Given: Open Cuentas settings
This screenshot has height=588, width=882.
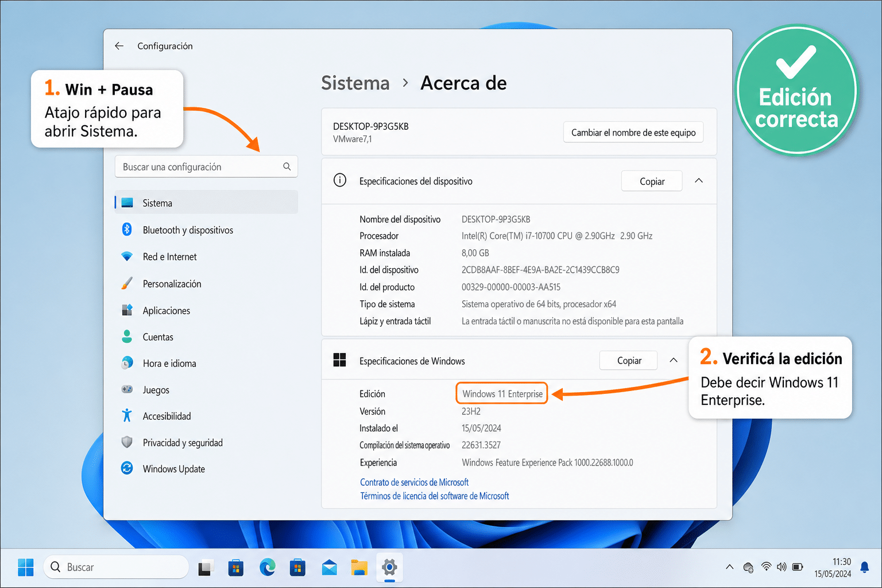Looking at the screenshot, I should click(x=206, y=337).
